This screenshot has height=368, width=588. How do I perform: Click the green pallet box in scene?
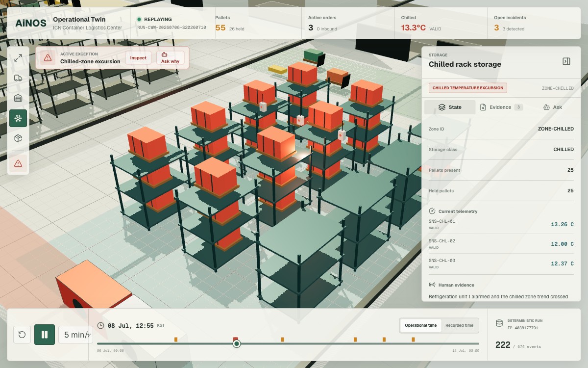(x=314, y=55)
